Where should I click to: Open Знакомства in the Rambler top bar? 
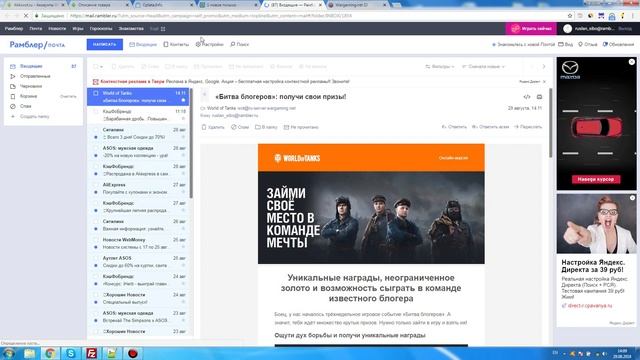coord(131,29)
